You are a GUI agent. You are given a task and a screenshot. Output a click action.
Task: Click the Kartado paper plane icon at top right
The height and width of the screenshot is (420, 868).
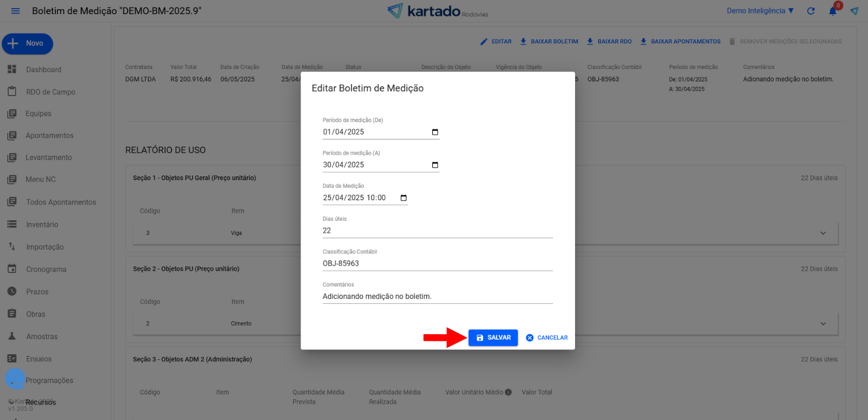tap(854, 11)
